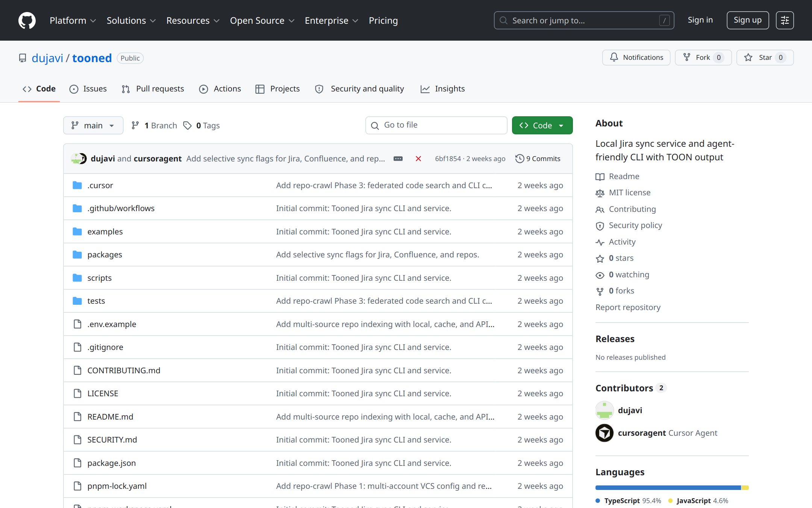This screenshot has height=508, width=812.
Task: Click the MIT license scales icon
Action: (600, 193)
